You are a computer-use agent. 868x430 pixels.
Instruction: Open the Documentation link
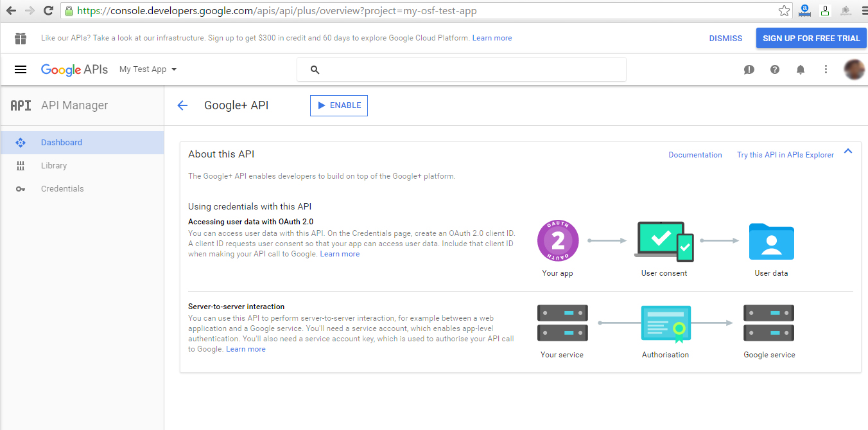click(x=695, y=155)
